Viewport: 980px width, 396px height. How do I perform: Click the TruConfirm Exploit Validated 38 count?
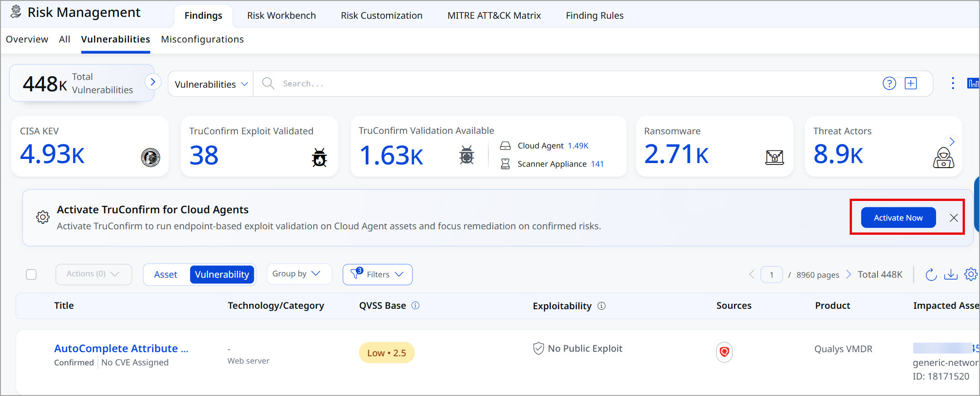204,155
